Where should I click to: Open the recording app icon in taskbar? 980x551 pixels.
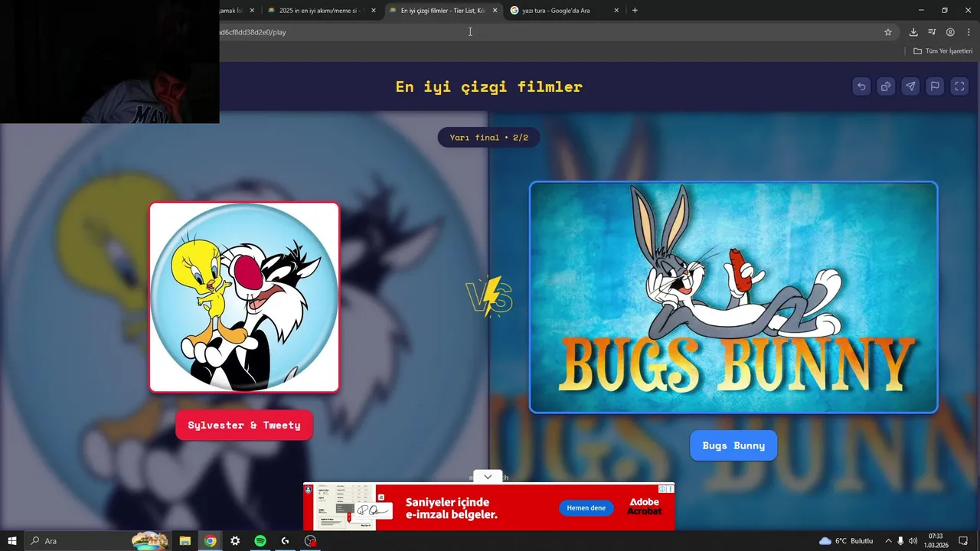pyautogui.click(x=310, y=541)
